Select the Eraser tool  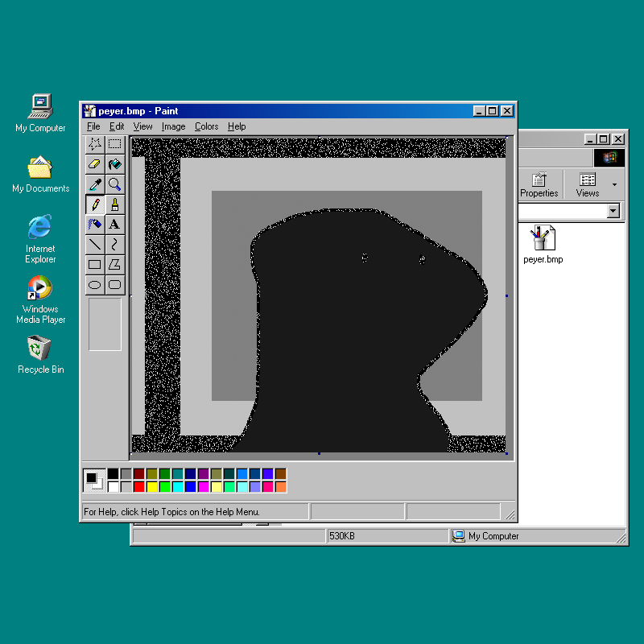click(x=95, y=164)
